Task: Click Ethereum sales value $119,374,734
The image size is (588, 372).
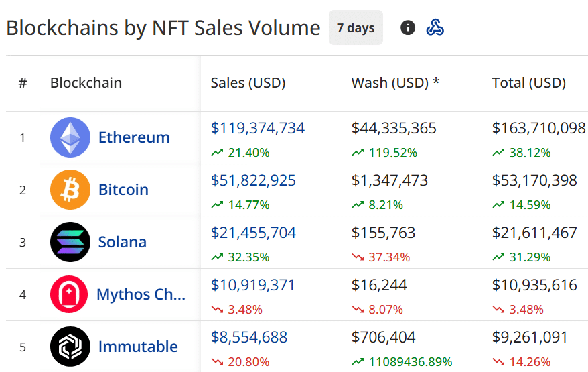Action: coord(258,128)
